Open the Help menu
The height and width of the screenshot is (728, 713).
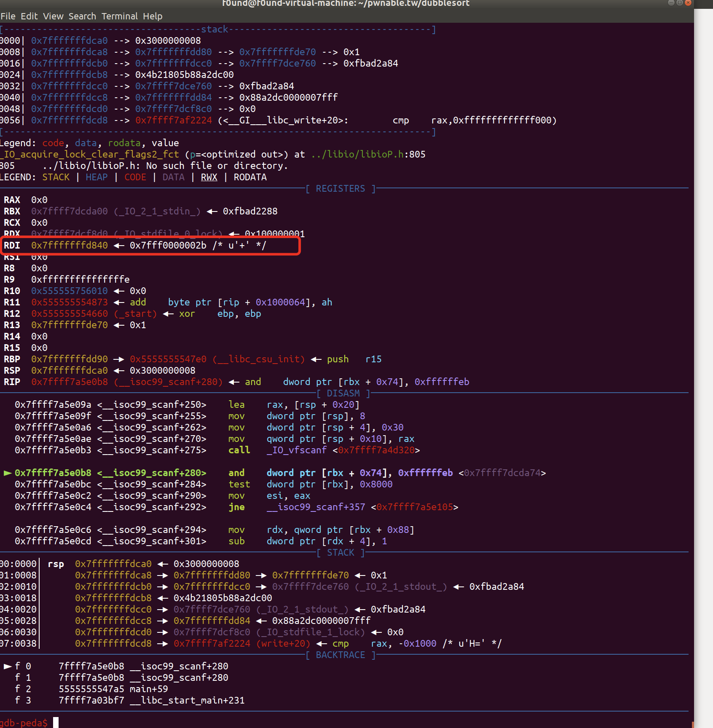point(152,16)
